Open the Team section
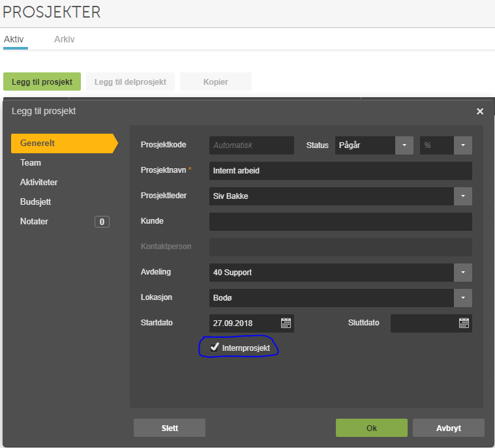This screenshot has height=448, width=495. click(x=31, y=162)
